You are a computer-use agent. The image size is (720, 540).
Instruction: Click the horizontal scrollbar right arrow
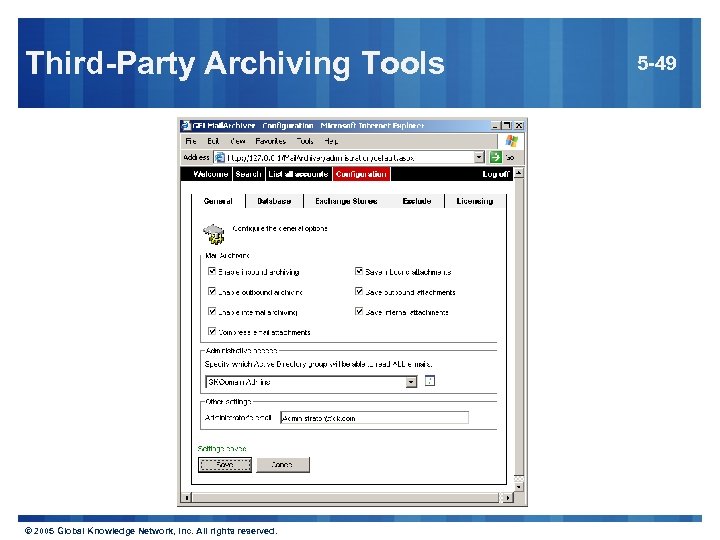click(x=507, y=498)
